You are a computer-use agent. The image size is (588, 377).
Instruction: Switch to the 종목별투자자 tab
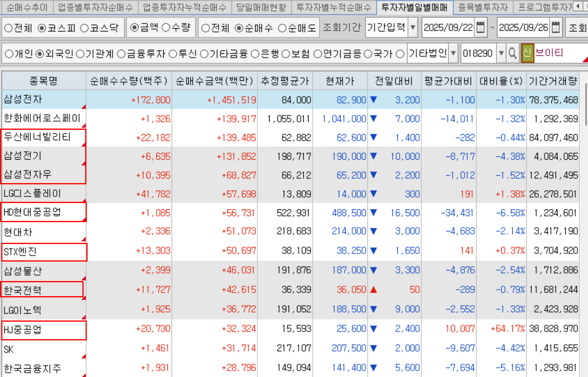tap(483, 7)
